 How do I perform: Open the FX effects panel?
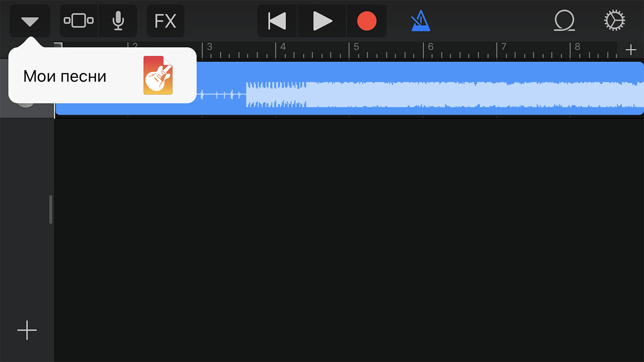(165, 21)
